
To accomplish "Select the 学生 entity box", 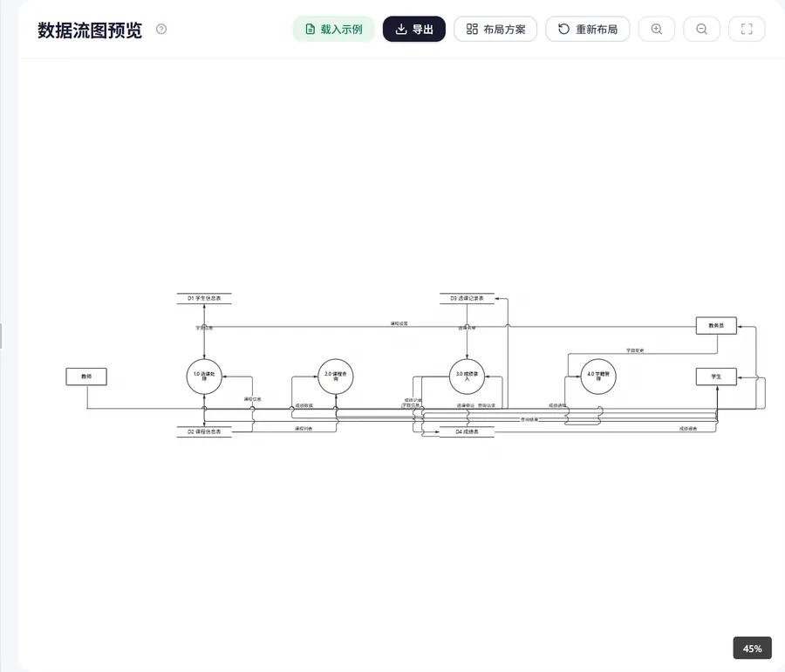I will pos(716,377).
